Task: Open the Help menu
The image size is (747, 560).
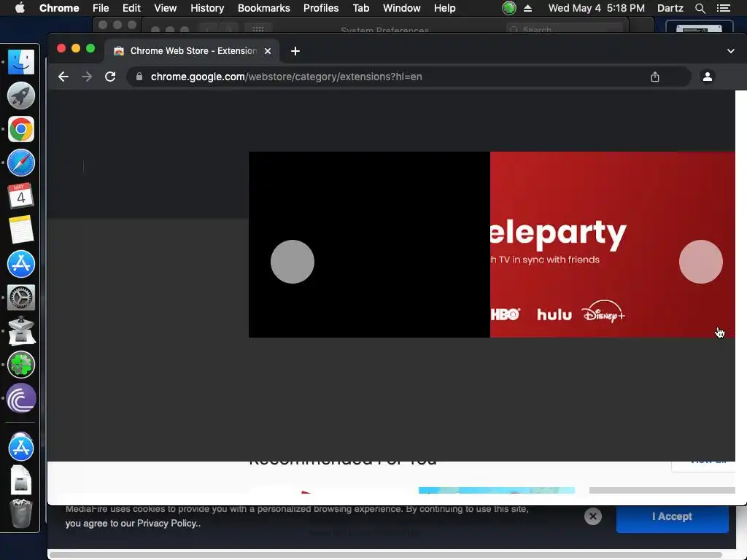Action: 444,8
